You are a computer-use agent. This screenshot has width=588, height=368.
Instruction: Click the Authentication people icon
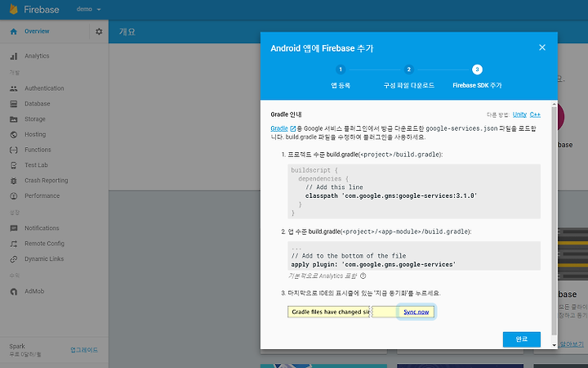pyautogui.click(x=14, y=88)
